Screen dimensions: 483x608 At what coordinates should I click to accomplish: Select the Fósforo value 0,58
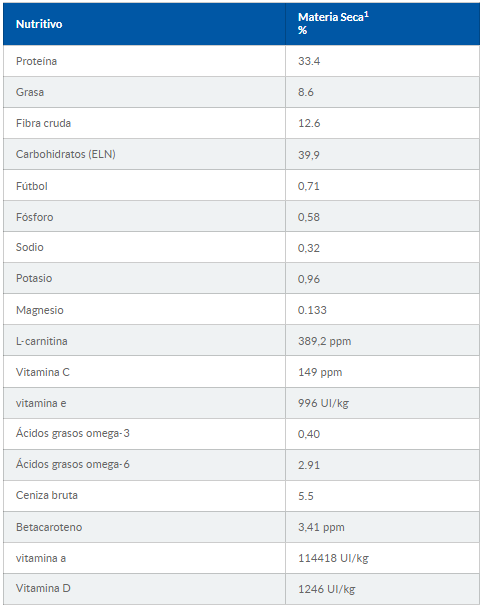(x=309, y=217)
